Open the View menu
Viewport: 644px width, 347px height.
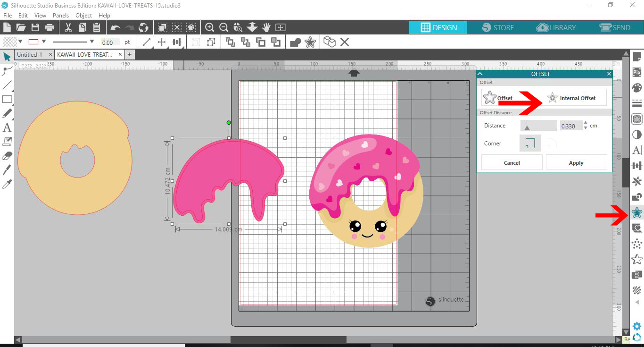coord(40,16)
